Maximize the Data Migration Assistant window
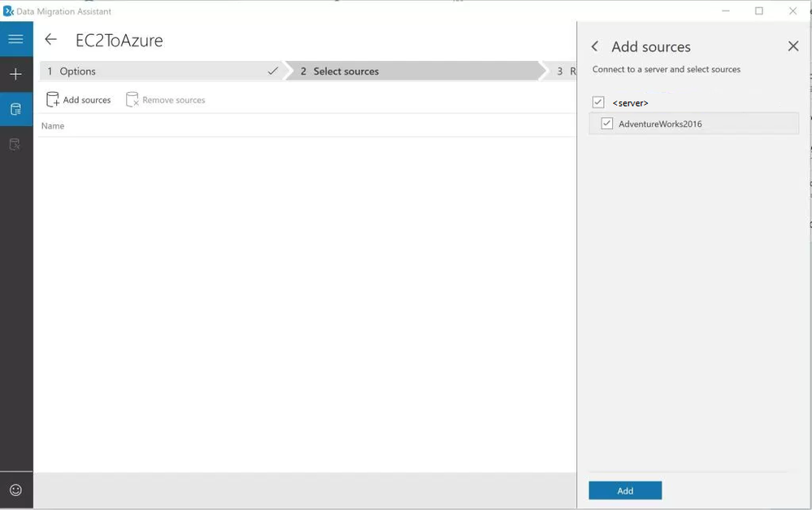This screenshot has width=812, height=510. (x=758, y=11)
